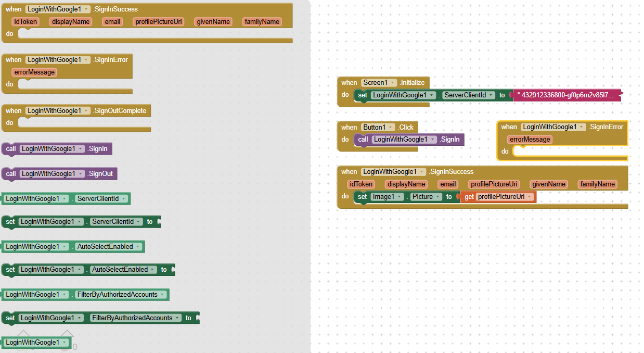Click the givenName parameter in workspace SignInSuccess
Viewport: 644px width, 353px height.
pos(549,184)
